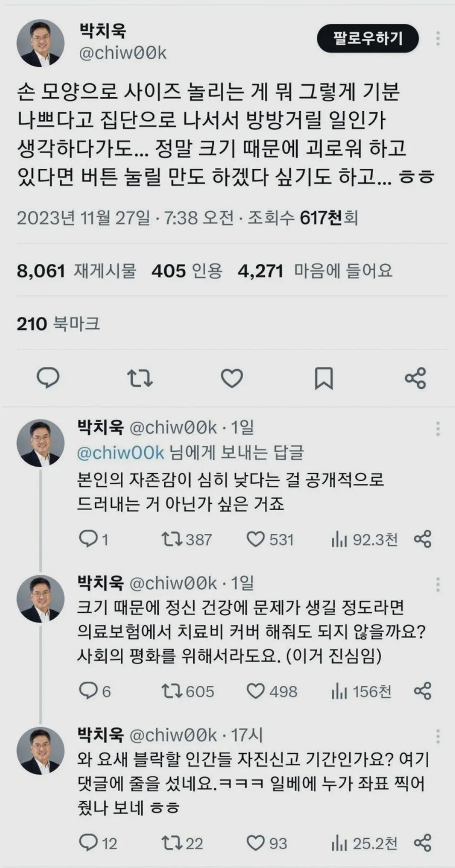
Task: Bookmark the main tweet
Action: (324, 377)
